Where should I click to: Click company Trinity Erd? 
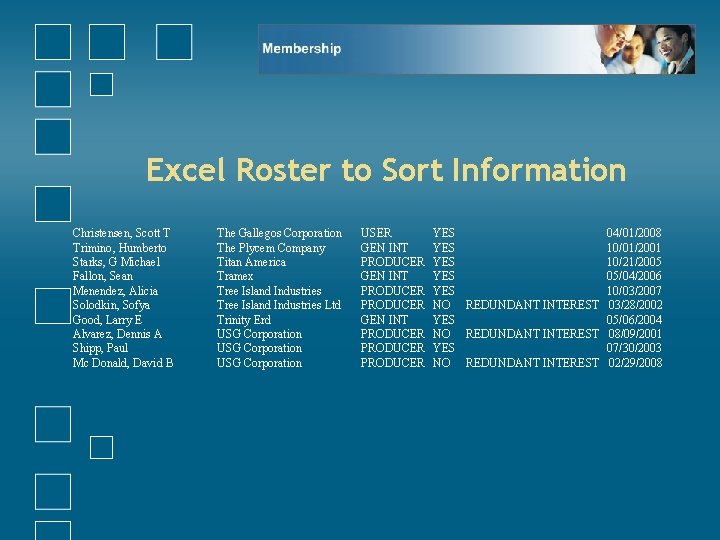click(x=243, y=320)
